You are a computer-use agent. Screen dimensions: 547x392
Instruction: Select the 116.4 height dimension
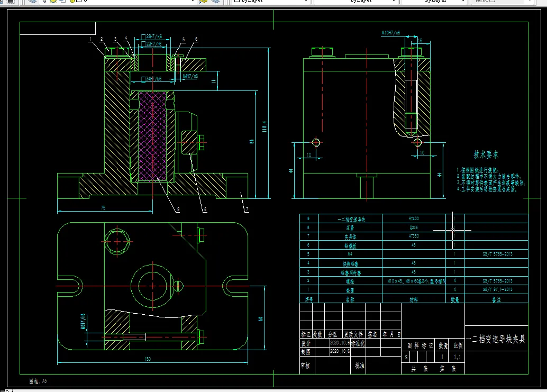click(x=265, y=126)
